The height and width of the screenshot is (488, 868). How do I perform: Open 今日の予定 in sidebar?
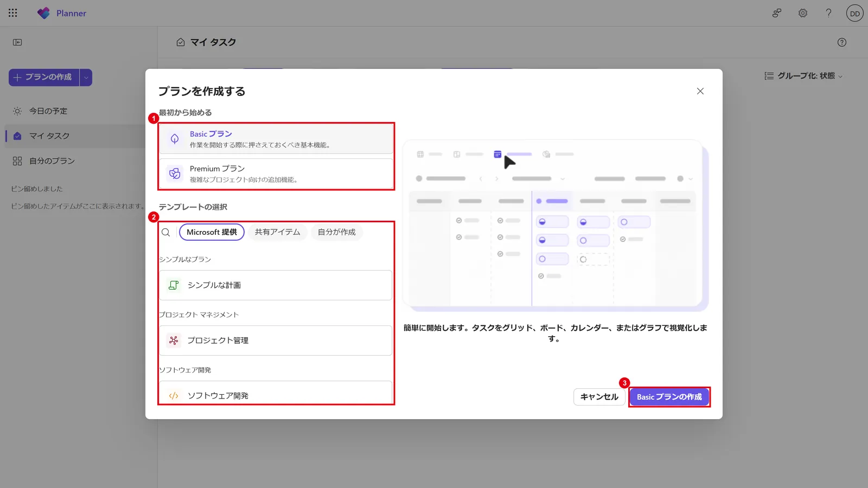click(76, 111)
